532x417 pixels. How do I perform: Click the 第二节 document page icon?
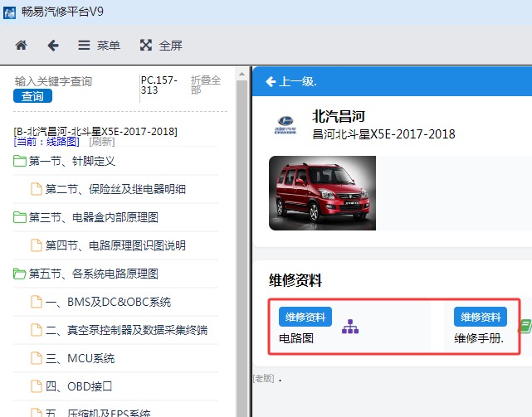tap(37, 189)
